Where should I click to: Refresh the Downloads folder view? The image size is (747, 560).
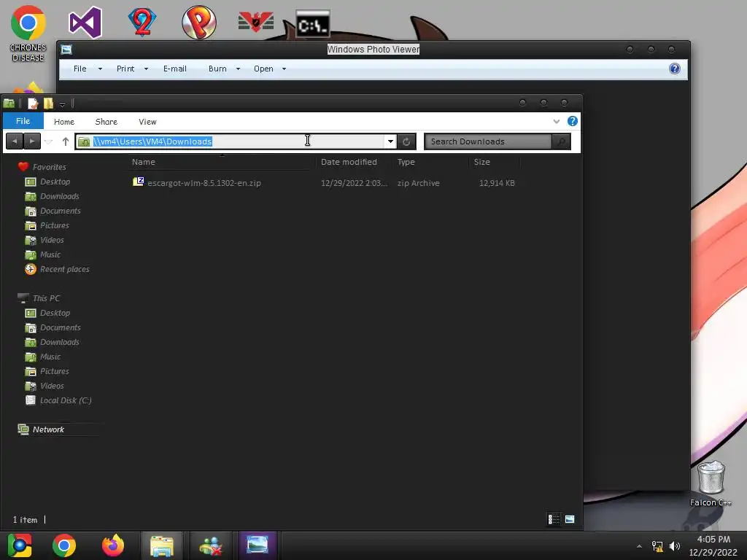point(406,141)
